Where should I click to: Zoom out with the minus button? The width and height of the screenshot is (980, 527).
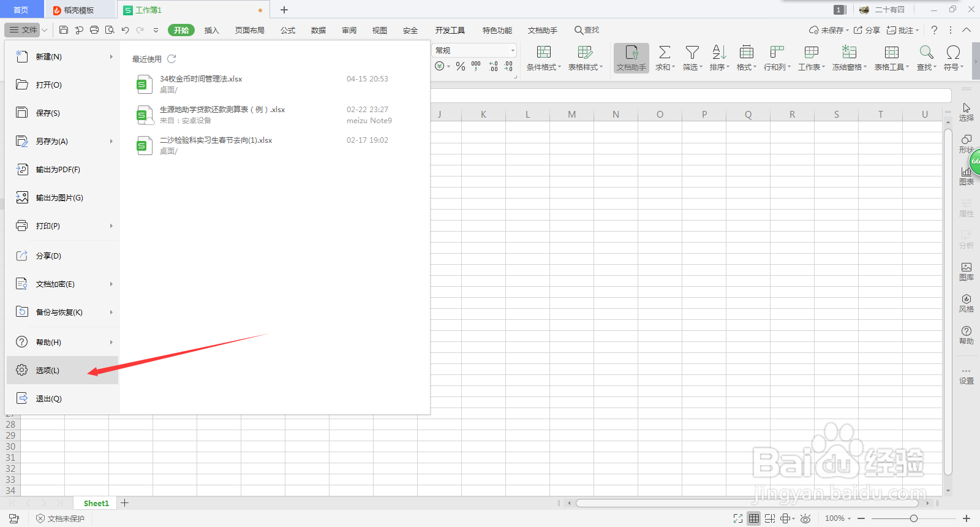pos(861,518)
